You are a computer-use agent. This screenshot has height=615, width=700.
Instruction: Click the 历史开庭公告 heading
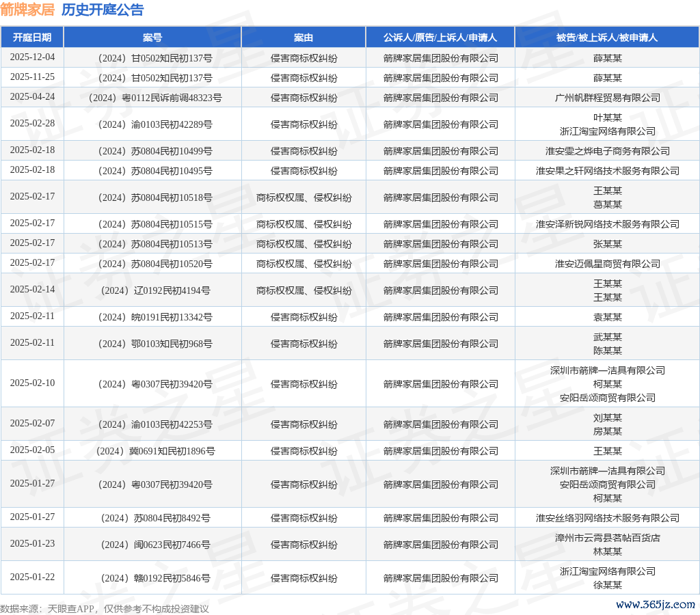(x=103, y=10)
